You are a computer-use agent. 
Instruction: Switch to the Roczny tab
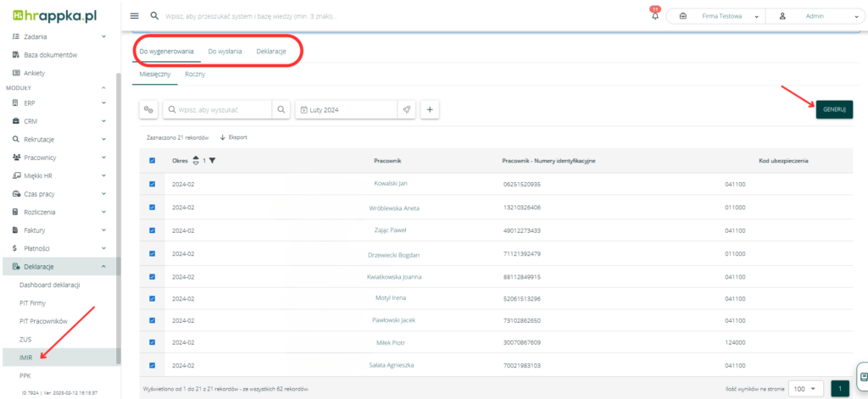click(195, 75)
